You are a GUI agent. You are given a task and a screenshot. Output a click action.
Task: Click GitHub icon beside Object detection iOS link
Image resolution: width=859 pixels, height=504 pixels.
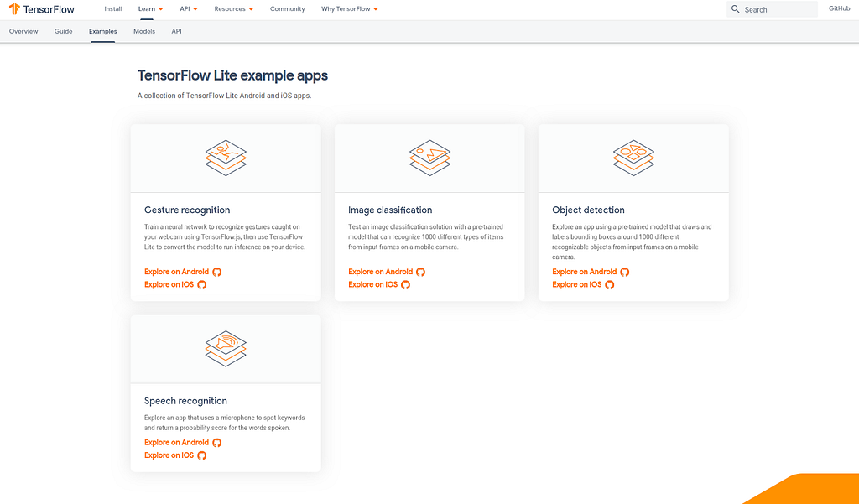[609, 285]
